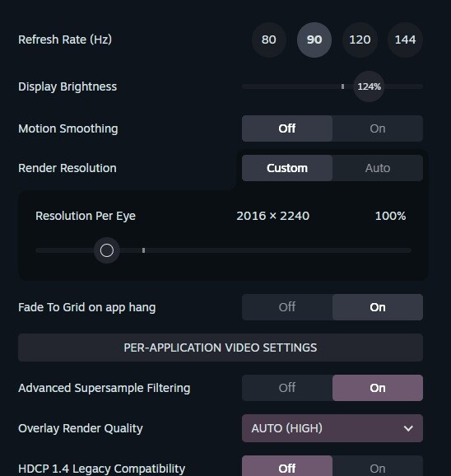Click the Resolution Per Eye slider handle
The height and width of the screenshot is (476, 451).
click(107, 250)
